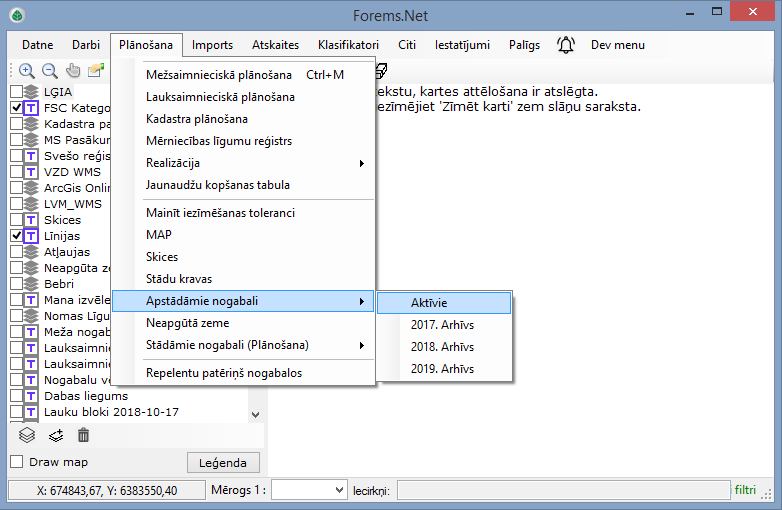Click the partially hidden toolbar icon by menu
This screenshot has height=510, width=782.
pos(382,71)
